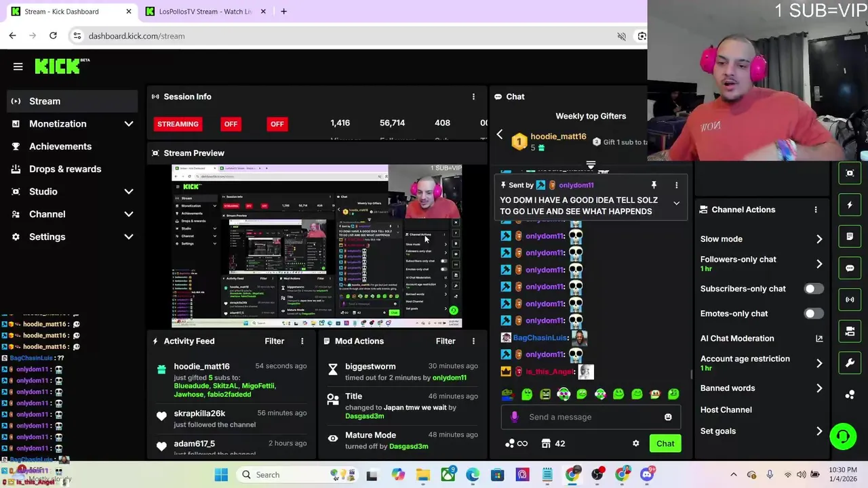Open Account age restriction chevron

[819, 363]
